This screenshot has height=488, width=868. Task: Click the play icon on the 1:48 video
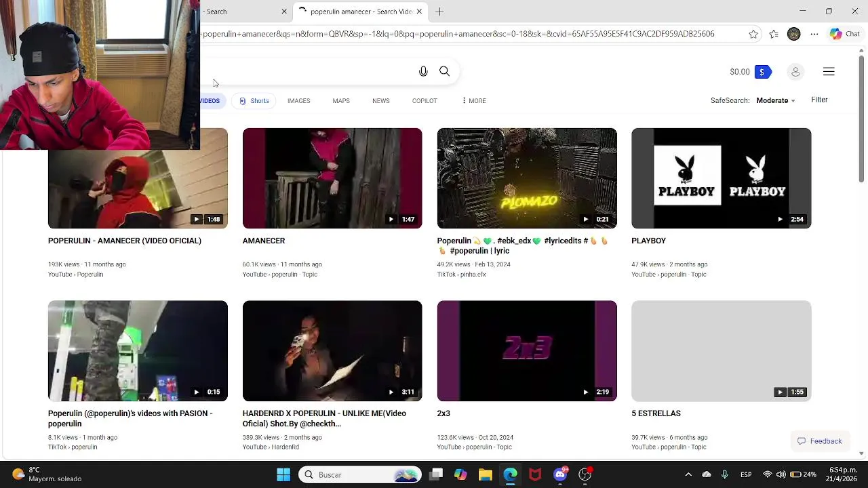(x=196, y=219)
